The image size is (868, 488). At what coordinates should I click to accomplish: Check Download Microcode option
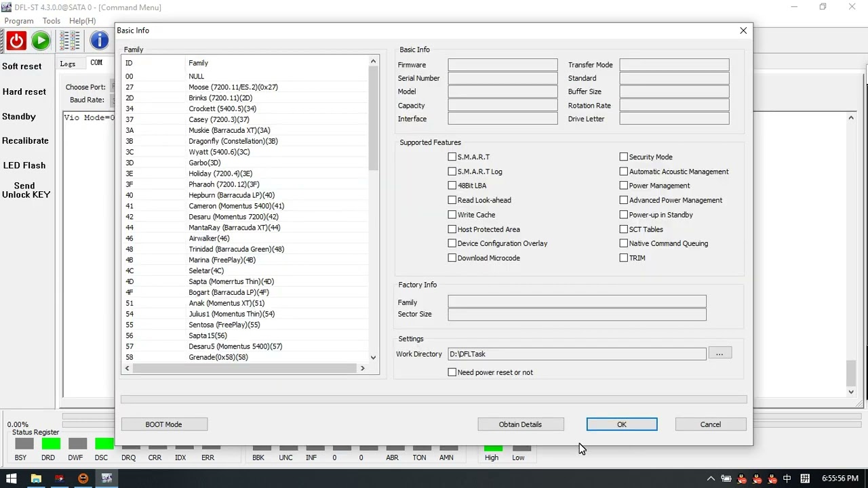452,258
